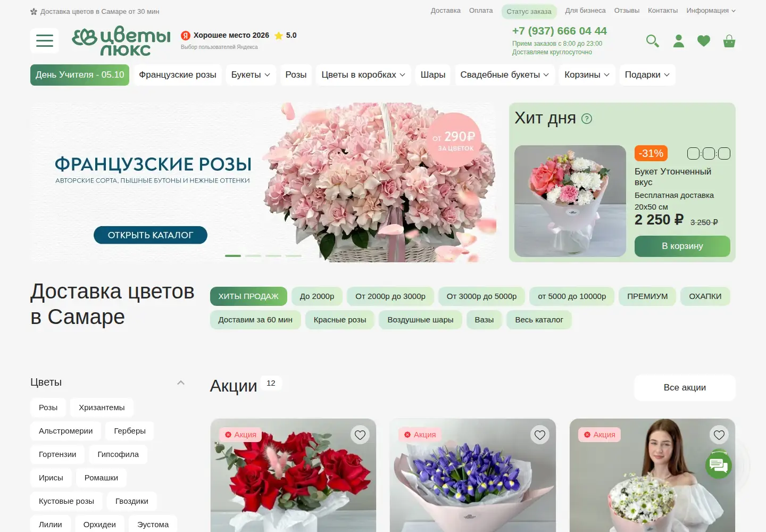Image resolution: width=766 pixels, height=532 pixels.
Task: Call the phone number +7 (937) 666 04 44
Action: click(x=559, y=31)
